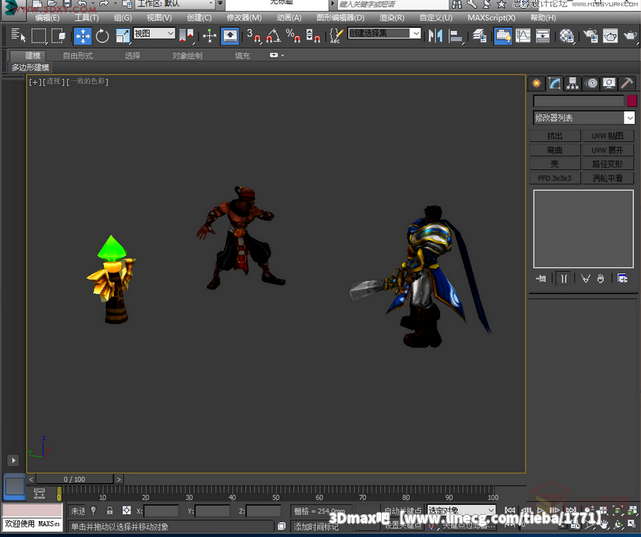Select by name tool icon
The width and height of the screenshot is (641, 537).
coord(18,36)
